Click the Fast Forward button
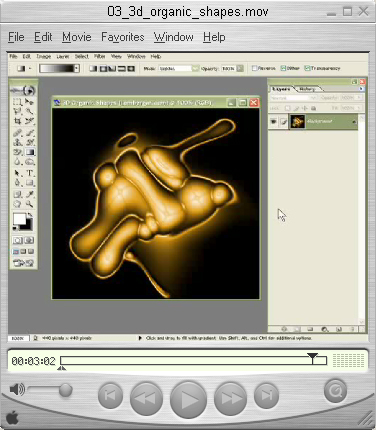Viewport: 376px width, 430px height. [x=230, y=398]
